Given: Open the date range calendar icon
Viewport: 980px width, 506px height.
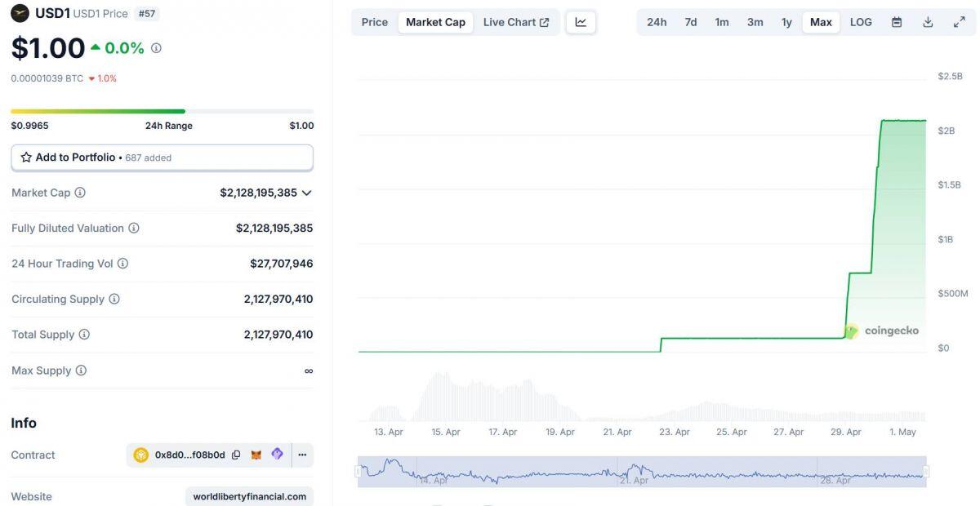Looking at the screenshot, I should (x=896, y=22).
